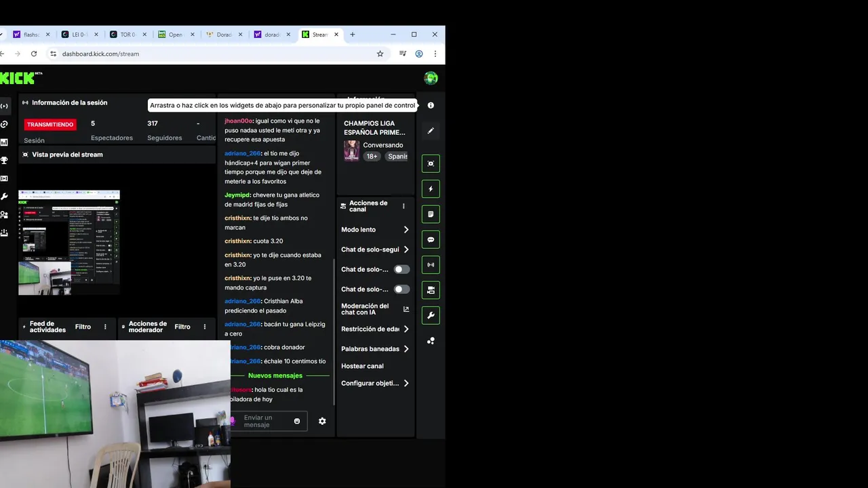This screenshot has width=868, height=488.
Task: Click the chat scrollbar
Action: pyautogui.click(x=333, y=332)
